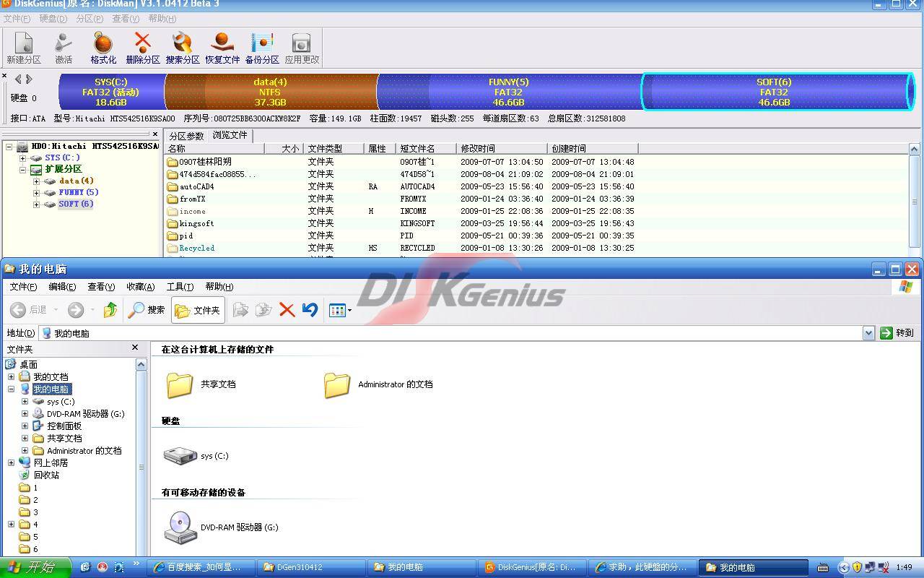Click the Up folder icon
Image resolution: width=924 pixels, height=578 pixels.
(110, 310)
